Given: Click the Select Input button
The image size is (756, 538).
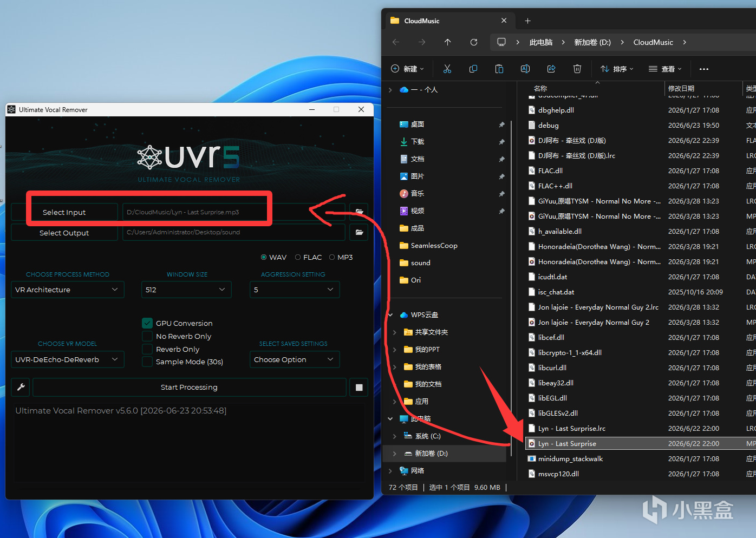Looking at the screenshot, I should (x=64, y=212).
